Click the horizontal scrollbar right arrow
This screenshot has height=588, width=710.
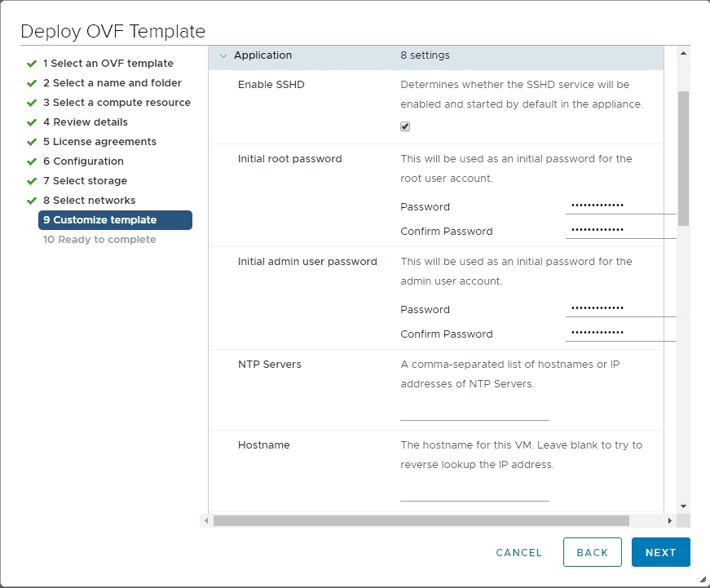tap(669, 520)
